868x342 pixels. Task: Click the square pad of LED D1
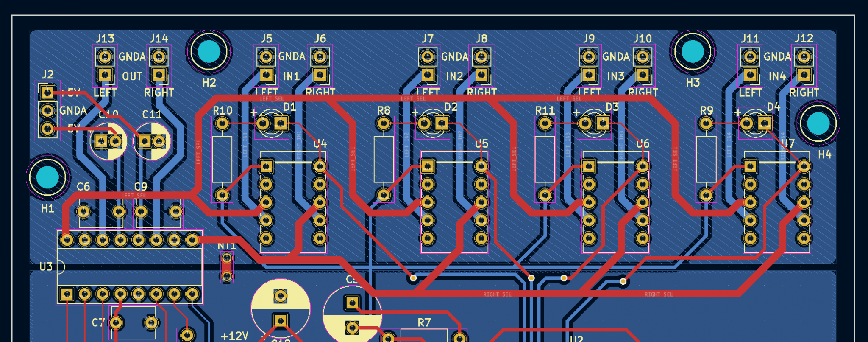click(280, 123)
